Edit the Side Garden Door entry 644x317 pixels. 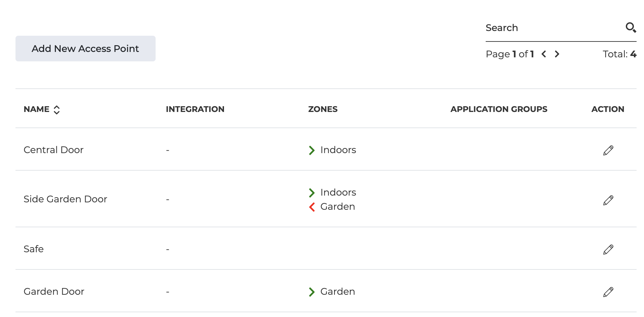tap(608, 200)
